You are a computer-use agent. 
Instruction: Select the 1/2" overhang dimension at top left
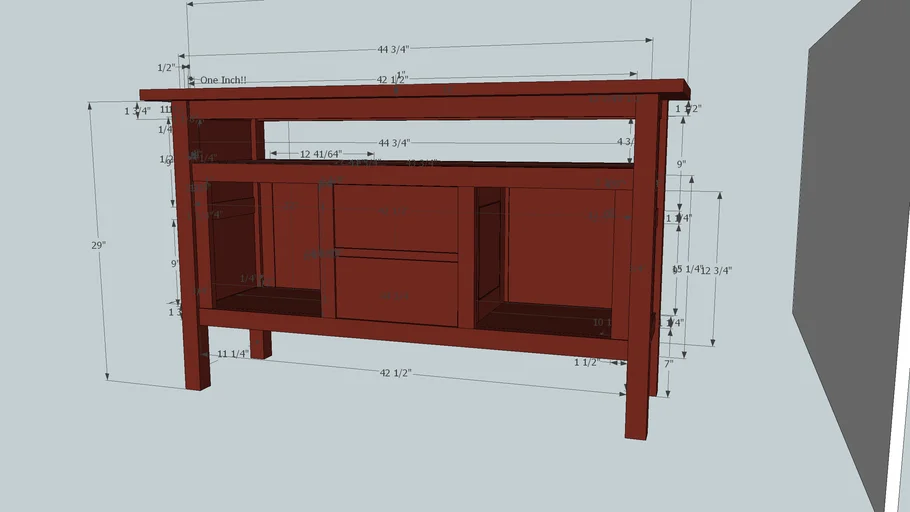166,67
